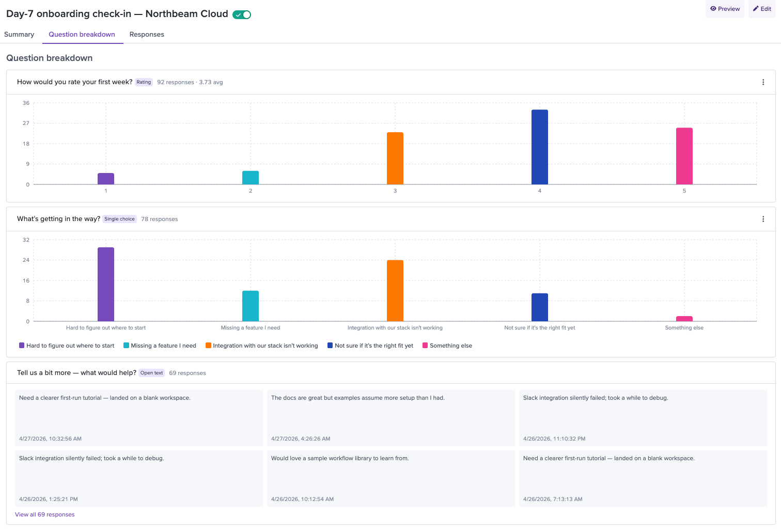
Task: Click the Single choice tag
Action: coord(119,219)
